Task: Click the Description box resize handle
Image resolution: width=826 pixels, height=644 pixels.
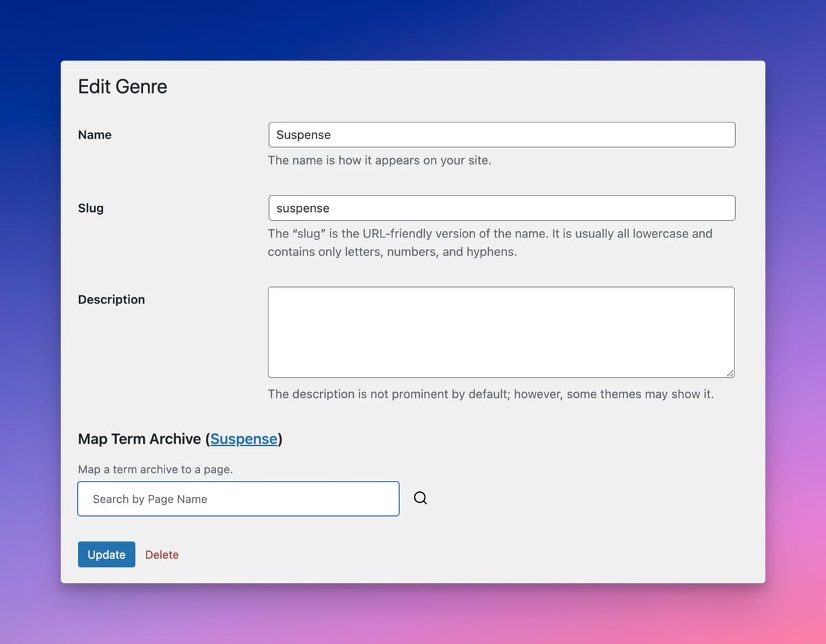Action: tap(730, 373)
